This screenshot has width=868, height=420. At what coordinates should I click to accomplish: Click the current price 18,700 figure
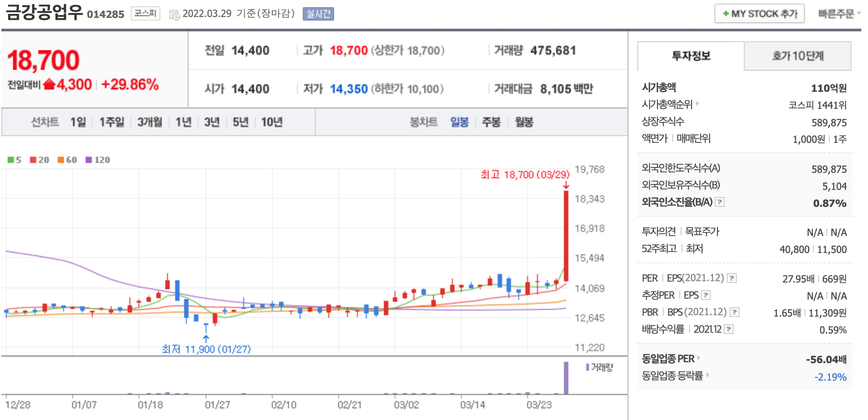[x=43, y=60]
